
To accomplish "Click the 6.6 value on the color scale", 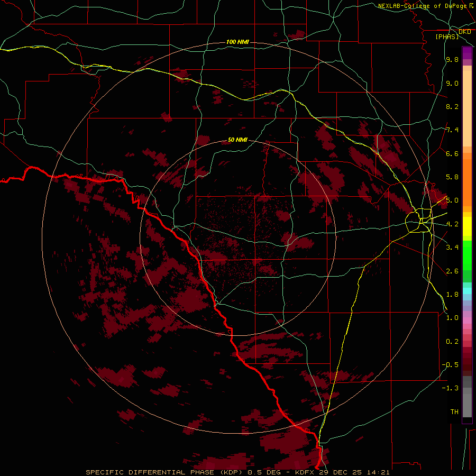I will click(452, 153).
